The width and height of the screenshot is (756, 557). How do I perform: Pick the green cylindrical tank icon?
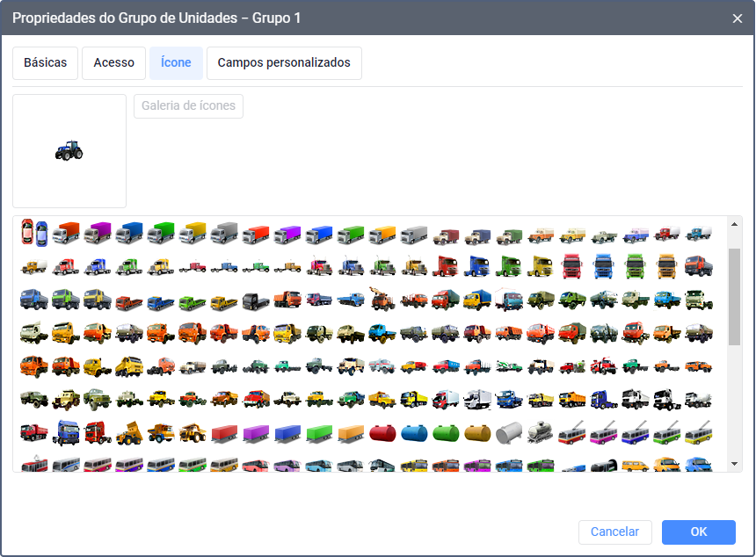point(446,433)
